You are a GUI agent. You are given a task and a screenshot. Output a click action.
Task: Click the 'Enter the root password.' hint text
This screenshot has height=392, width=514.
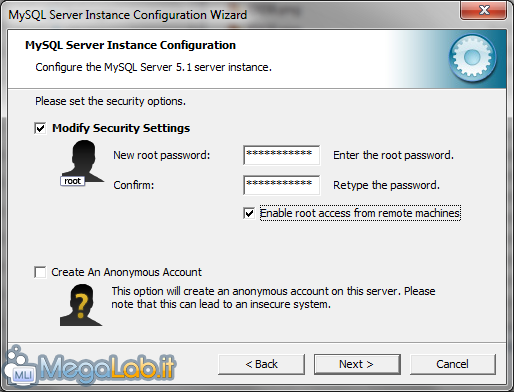click(393, 155)
